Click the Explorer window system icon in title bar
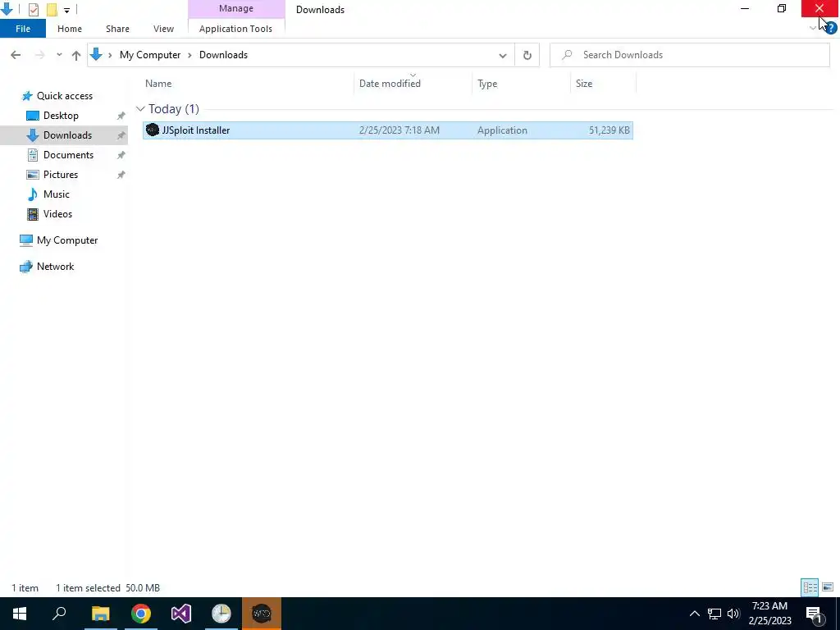 7,8
